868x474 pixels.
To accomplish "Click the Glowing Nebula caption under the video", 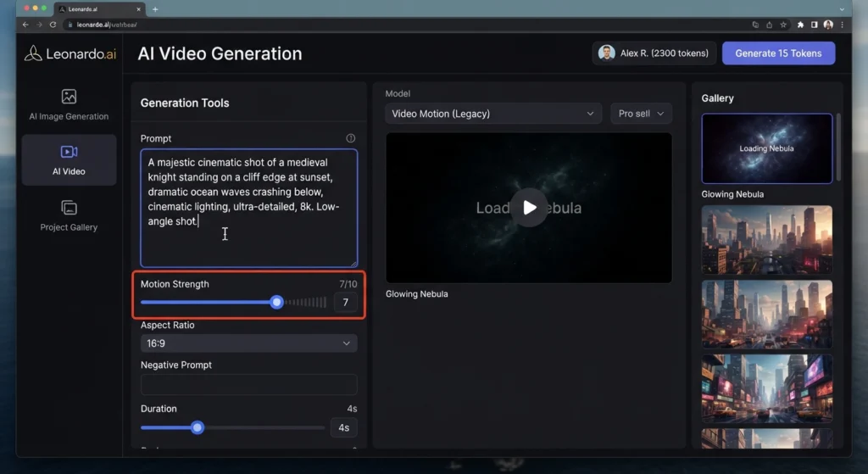I will pos(417,294).
